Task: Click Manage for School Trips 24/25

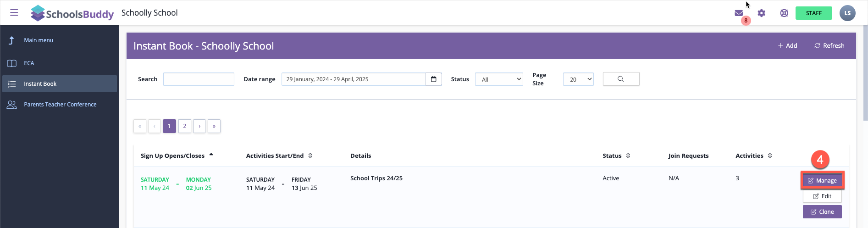Action: pos(822,181)
